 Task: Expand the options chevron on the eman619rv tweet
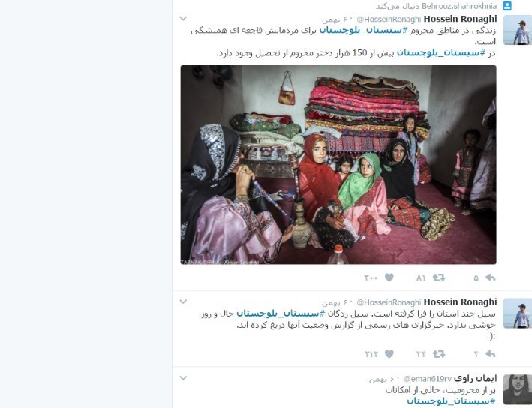click(x=183, y=377)
